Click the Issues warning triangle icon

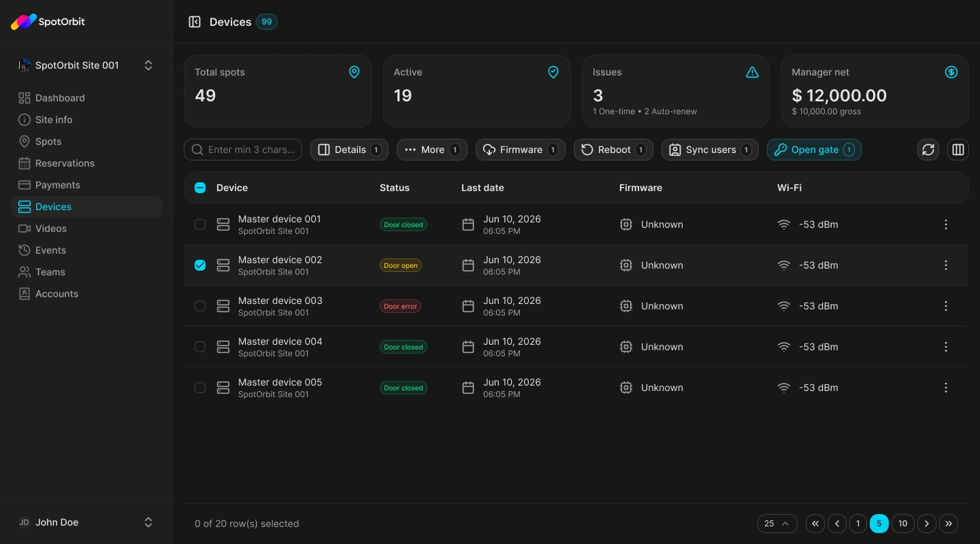point(752,72)
